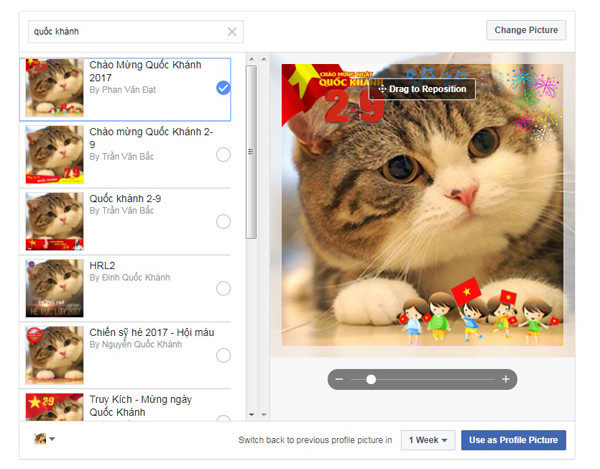Viewport: 600px width, 469px height.
Task: Click the cat preview image
Action: click(422, 205)
